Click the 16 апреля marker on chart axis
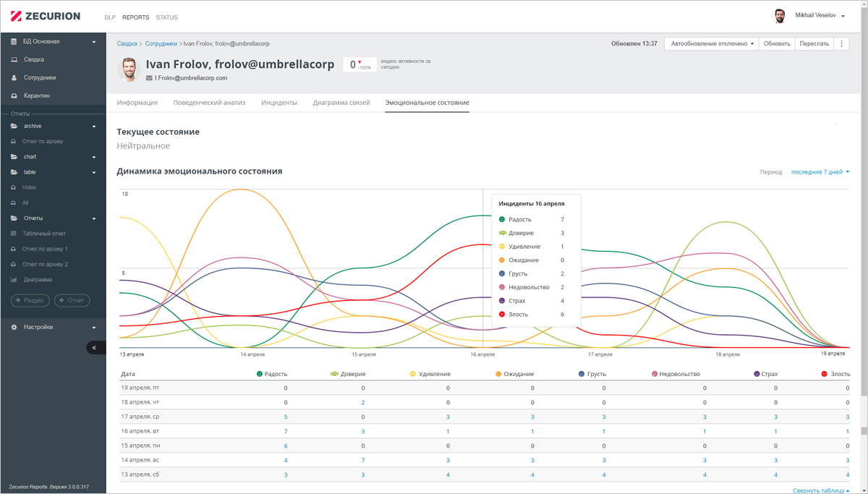Screen dimensions: 868x494 [x=482, y=354]
